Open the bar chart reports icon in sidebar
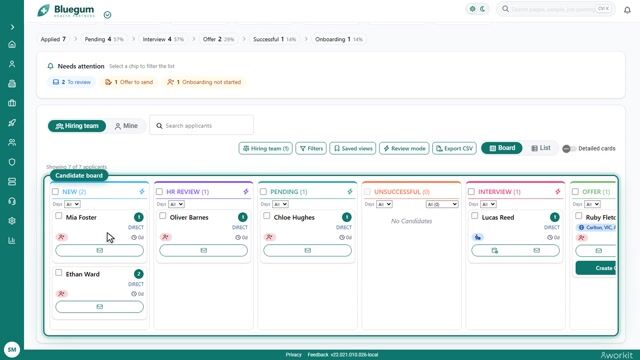The height and width of the screenshot is (360, 640). tap(12, 240)
